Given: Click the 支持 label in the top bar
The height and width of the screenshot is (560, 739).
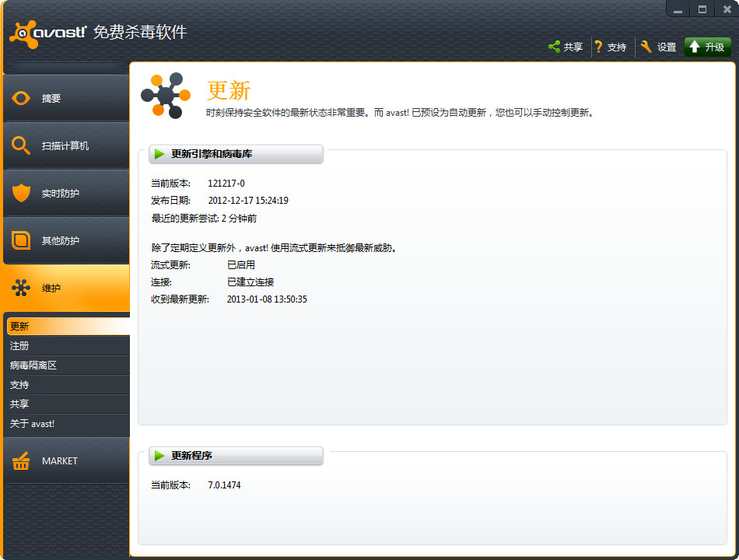Looking at the screenshot, I should [616, 47].
